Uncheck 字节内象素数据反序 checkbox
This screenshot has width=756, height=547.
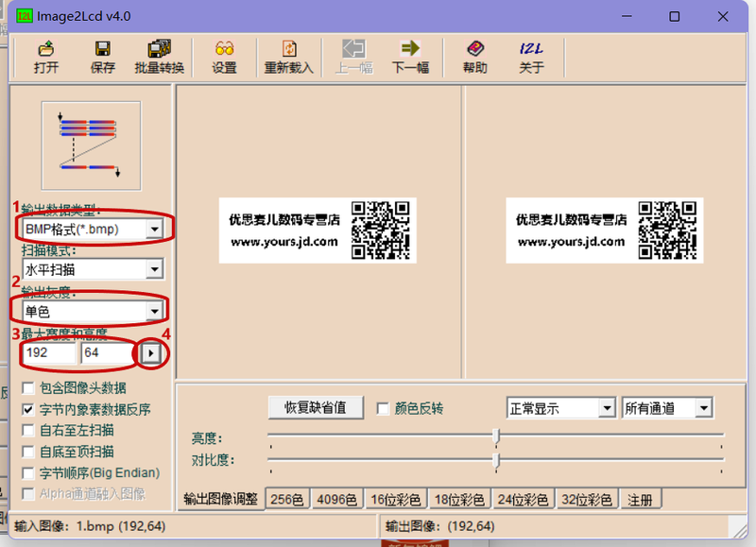(28, 410)
